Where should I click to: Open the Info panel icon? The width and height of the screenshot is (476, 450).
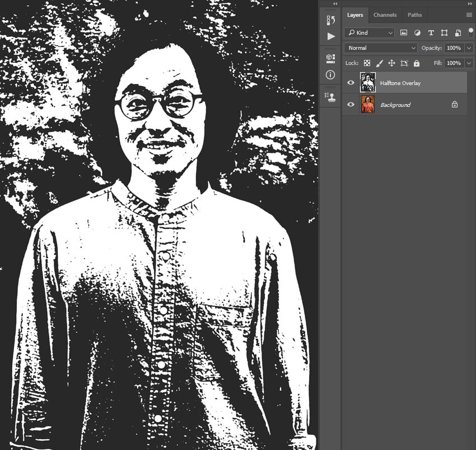330,75
